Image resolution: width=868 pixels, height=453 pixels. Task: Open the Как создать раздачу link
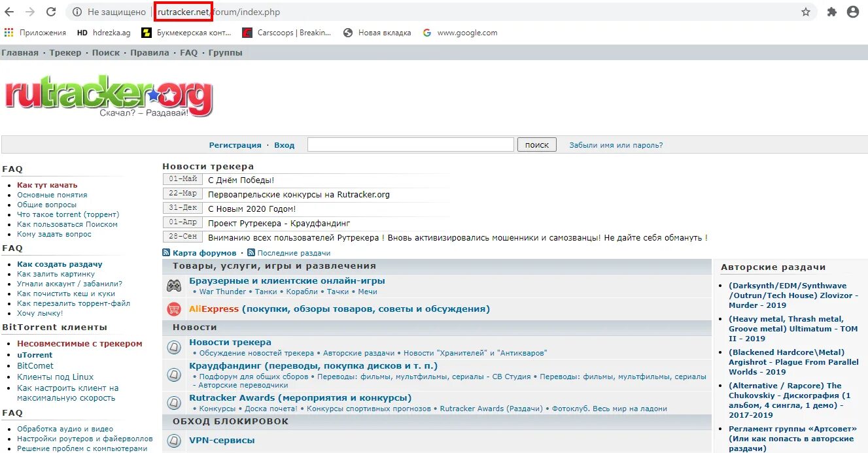tap(60, 264)
